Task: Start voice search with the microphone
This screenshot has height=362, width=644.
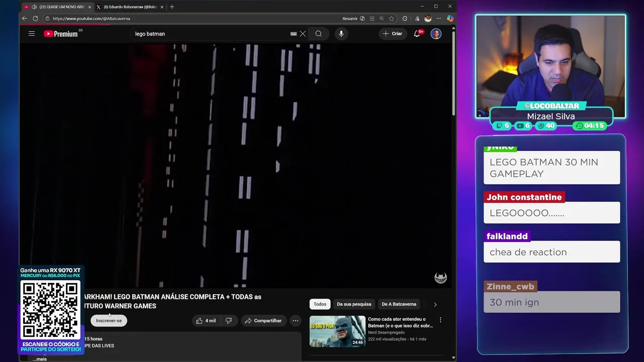Action: 341,34
